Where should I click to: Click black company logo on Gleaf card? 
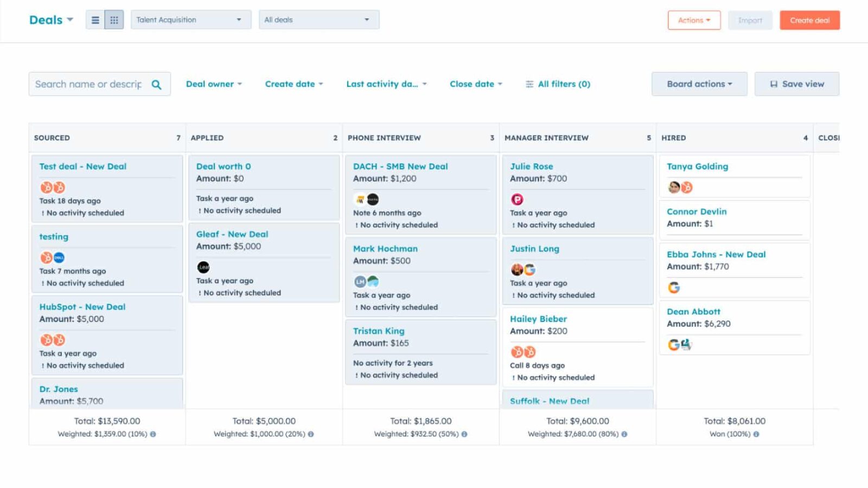pyautogui.click(x=203, y=267)
